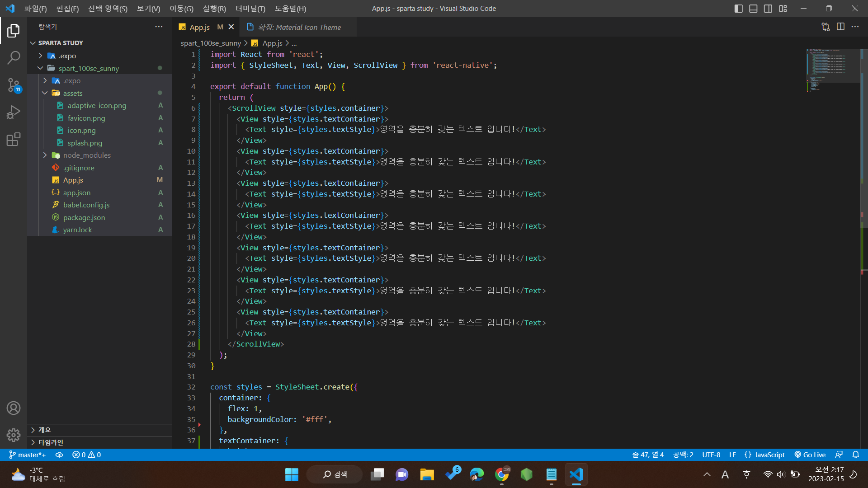Open the 이동(G) menu
The height and width of the screenshot is (488, 868).
coord(182,9)
